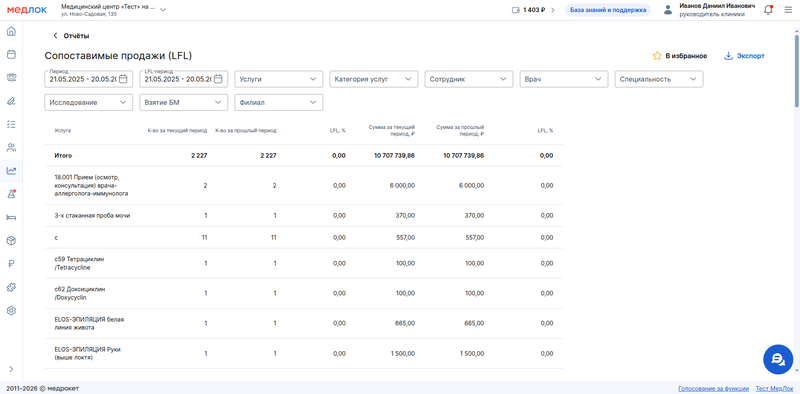Click the user name Иванов Даниил Иванович
The height and width of the screenshot is (394, 800).
(716, 6)
